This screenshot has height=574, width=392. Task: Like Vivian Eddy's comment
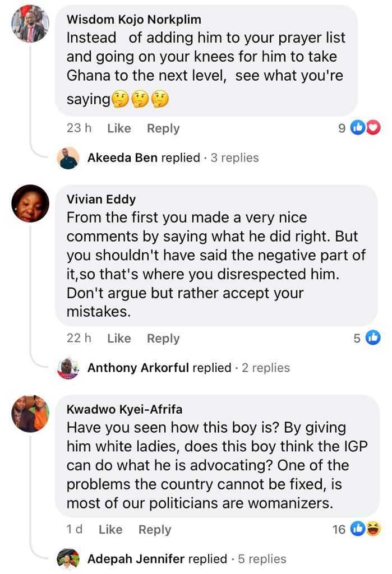pyautogui.click(x=118, y=338)
